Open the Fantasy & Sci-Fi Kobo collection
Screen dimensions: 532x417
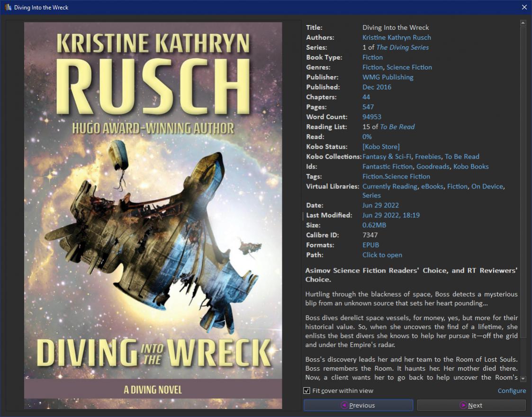(387, 156)
